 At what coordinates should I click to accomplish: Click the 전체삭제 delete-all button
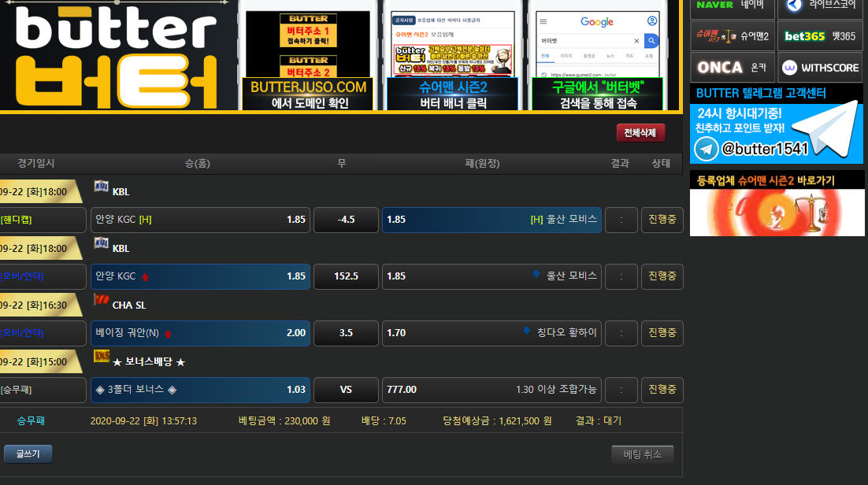[x=640, y=133]
